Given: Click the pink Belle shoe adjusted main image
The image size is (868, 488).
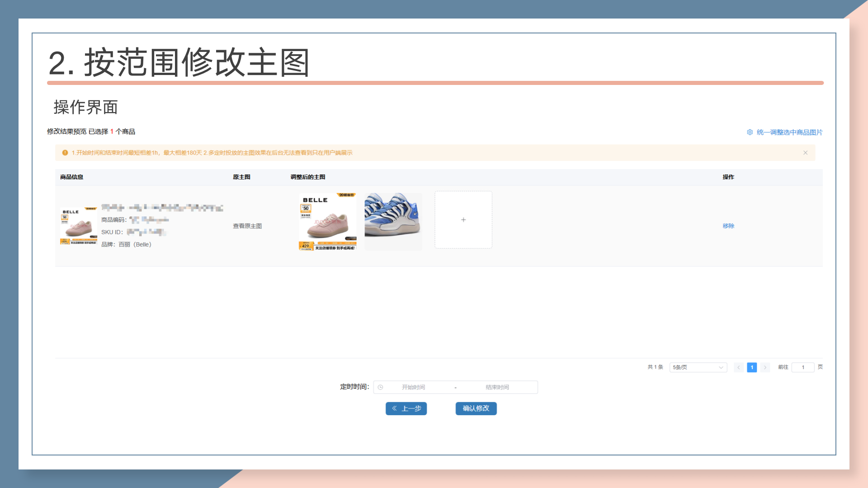Looking at the screenshot, I should tap(327, 221).
